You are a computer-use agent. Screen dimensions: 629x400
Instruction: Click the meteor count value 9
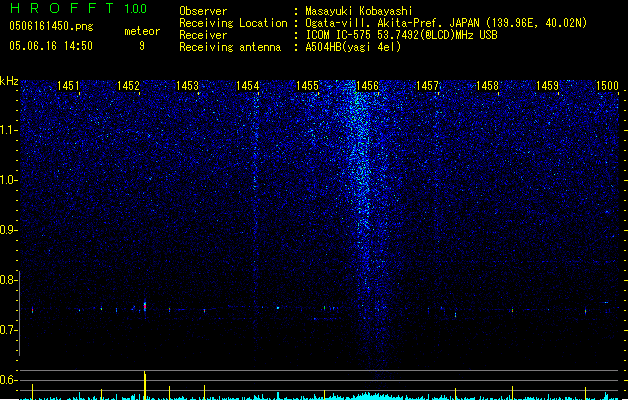[x=142, y=46]
